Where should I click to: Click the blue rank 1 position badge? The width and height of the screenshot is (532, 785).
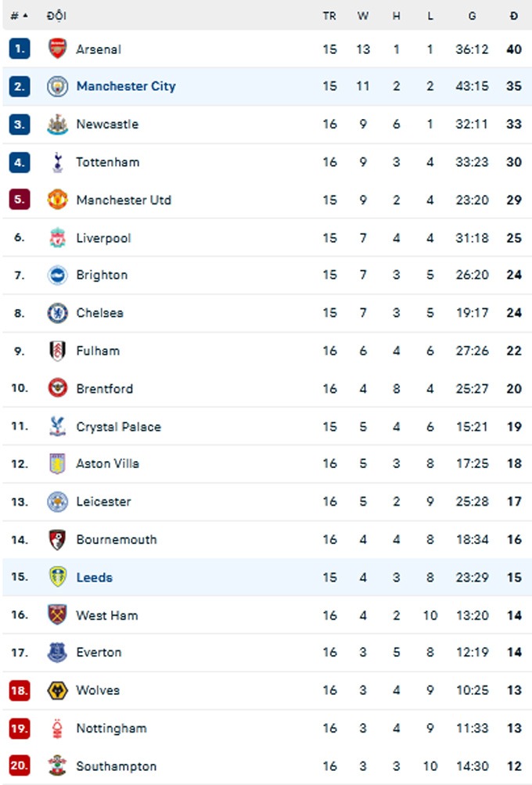pyautogui.click(x=20, y=49)
